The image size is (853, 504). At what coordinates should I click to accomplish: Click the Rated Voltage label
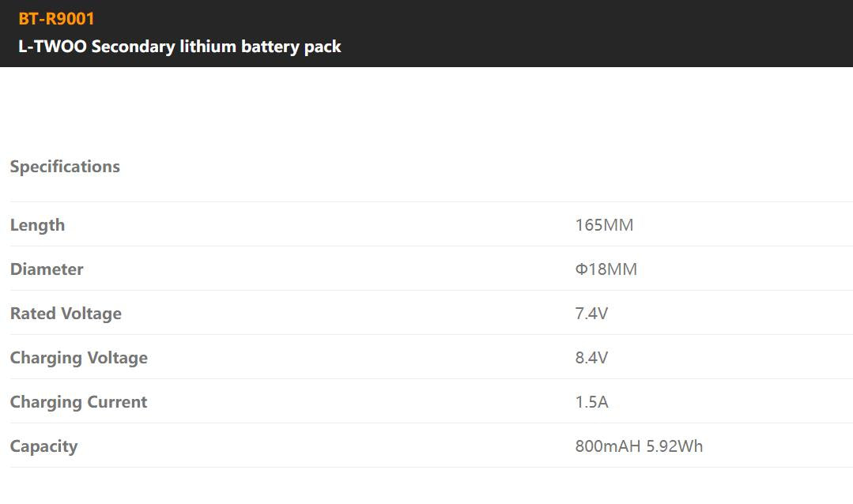point(66,314)
